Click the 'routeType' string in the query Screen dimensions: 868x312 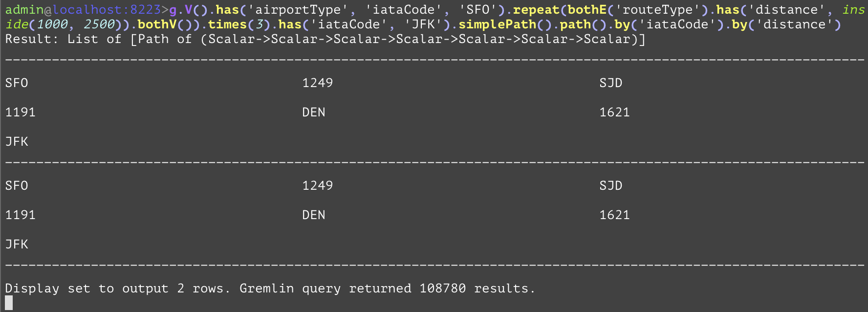pos(657,10)
